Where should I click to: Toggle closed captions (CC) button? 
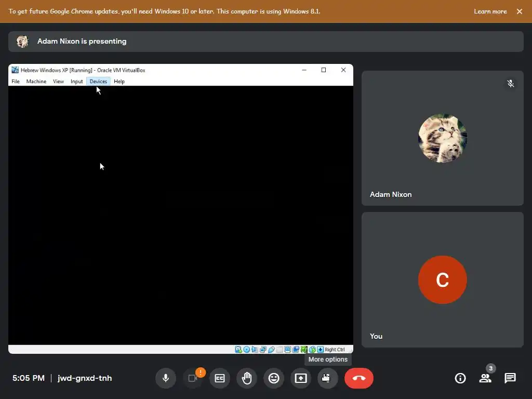point(220,378)
